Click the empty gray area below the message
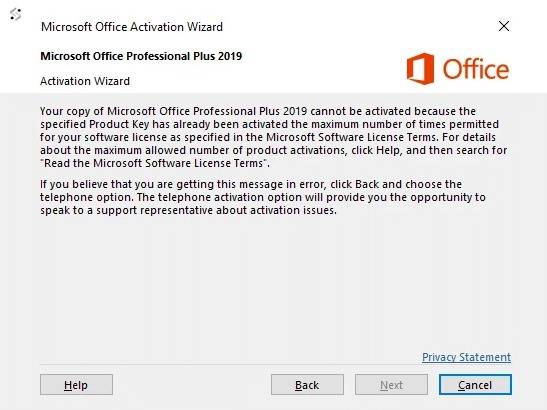 point(274,283)
